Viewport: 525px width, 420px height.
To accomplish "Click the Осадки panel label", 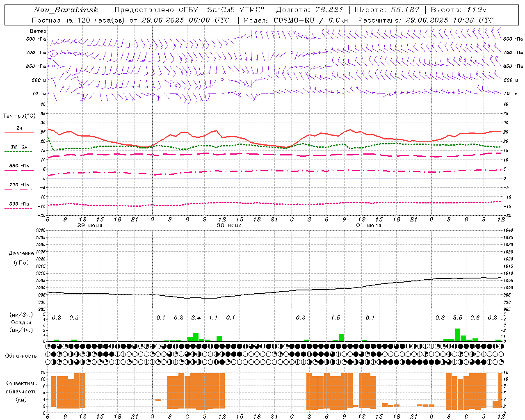I will [21, 322].
